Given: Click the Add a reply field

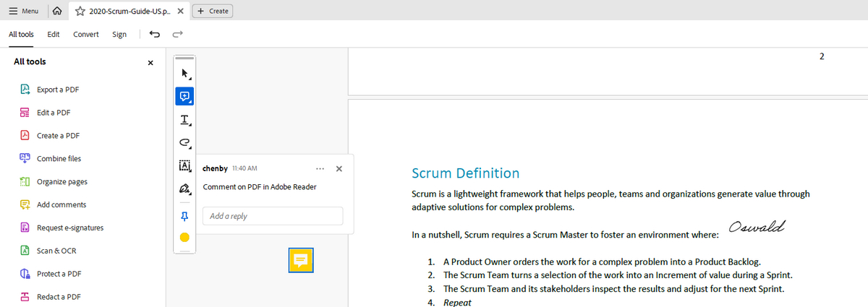Looking at the screenshot, I should (273, 216).
